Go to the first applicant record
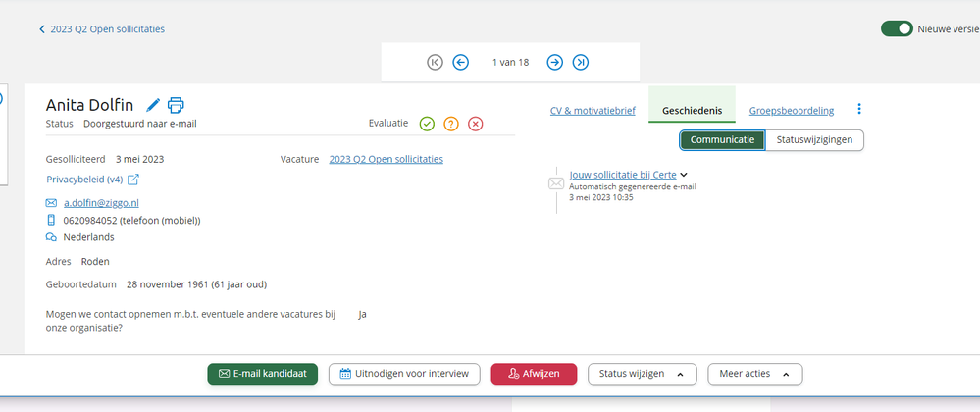Viewport: 980px width, 412px height. click(435, 62)
